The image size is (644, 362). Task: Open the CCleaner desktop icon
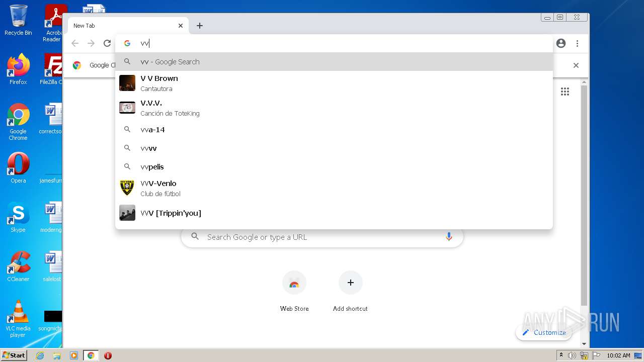18,266
